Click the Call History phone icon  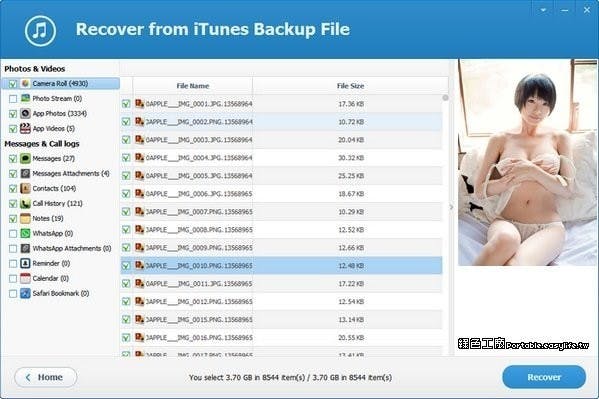coord(25,203)
